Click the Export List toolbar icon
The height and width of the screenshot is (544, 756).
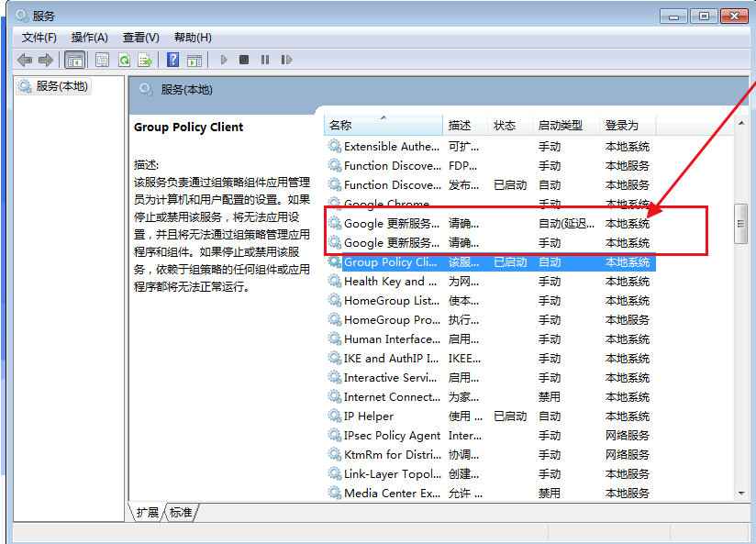[x=144, y=61]
